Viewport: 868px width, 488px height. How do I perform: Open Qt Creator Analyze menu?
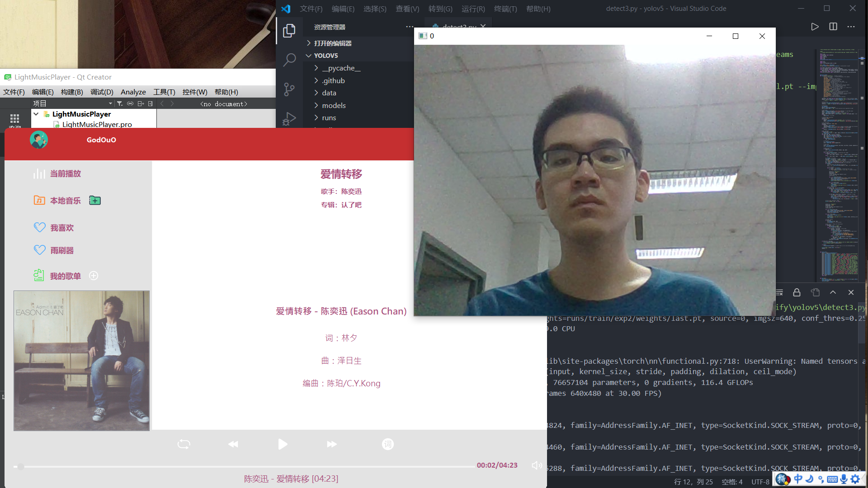133,92
